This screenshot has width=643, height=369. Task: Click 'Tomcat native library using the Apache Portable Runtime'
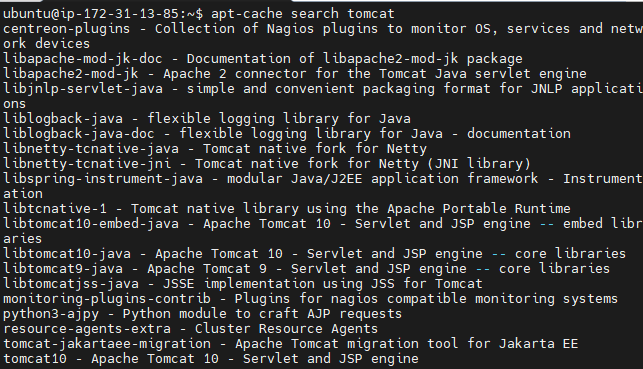click(x=351, y=209)
